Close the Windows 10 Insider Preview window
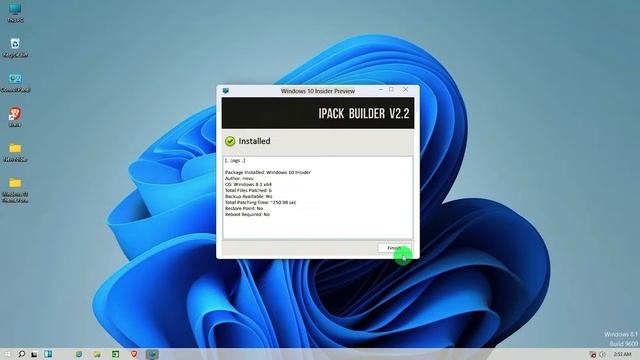The height and width of the screenshot is (360, 640). [x=405, y=89]
